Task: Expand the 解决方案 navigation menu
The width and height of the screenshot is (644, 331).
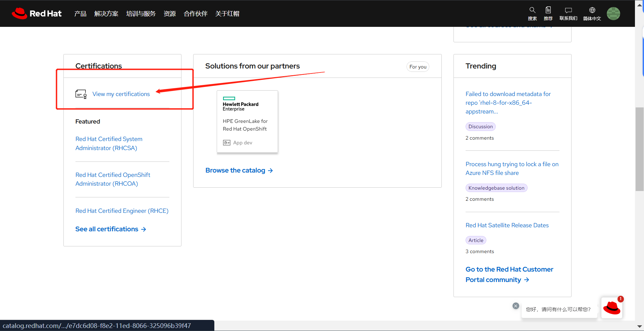Action: [x=106, y=14]
